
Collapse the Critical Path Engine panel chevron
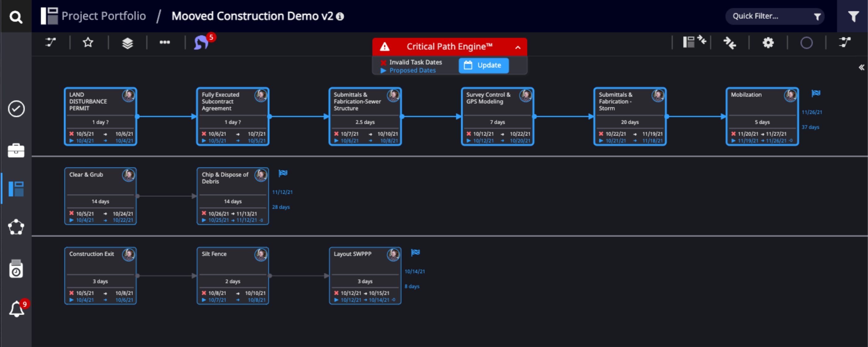click(x=518, y=47)
